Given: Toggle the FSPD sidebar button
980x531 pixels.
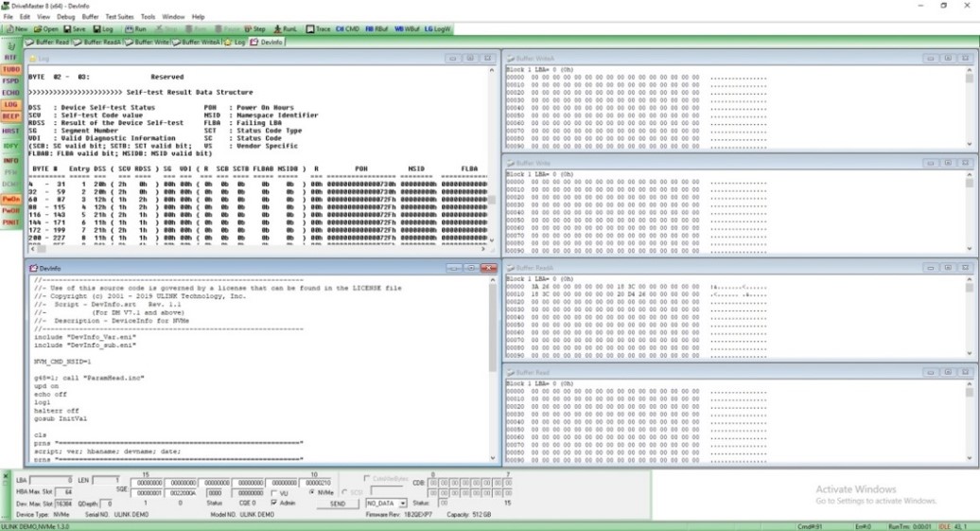Looking at the screenshot, I should tap(10, 81).
